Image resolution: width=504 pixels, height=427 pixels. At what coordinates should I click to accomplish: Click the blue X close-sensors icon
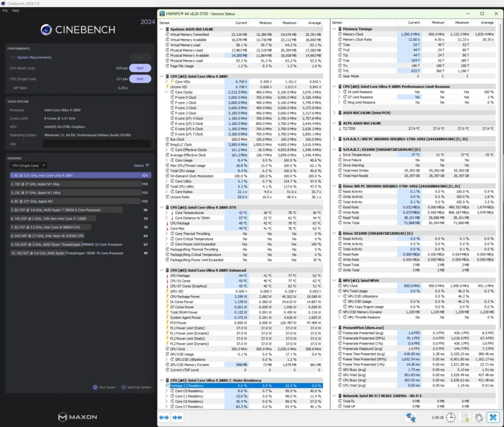(x=493, y=417)
